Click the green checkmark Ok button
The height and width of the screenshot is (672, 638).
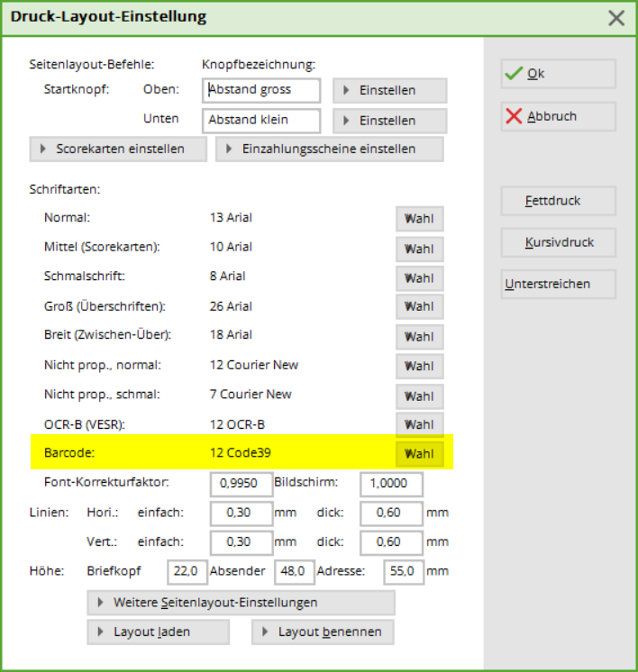[558, 74]
